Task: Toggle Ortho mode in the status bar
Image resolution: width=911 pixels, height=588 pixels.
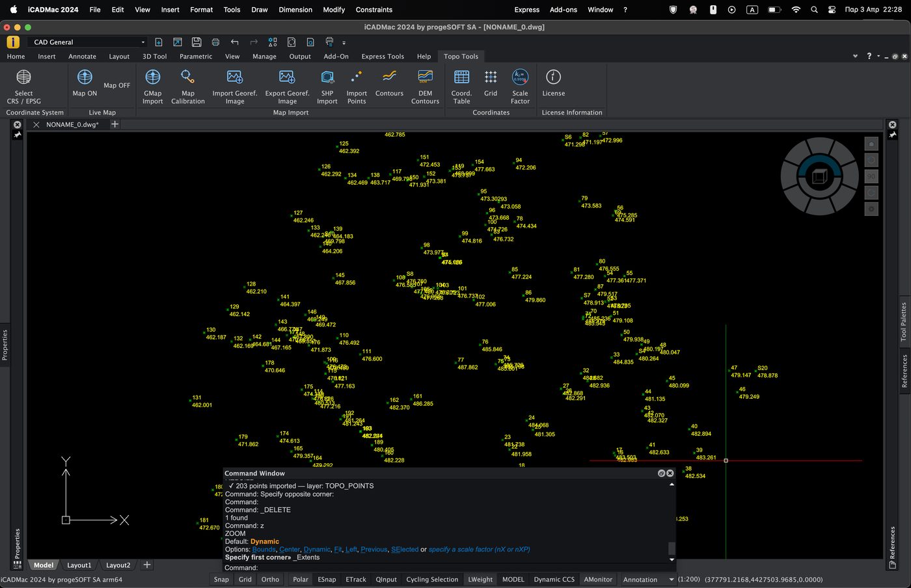Action: point(270,580)
